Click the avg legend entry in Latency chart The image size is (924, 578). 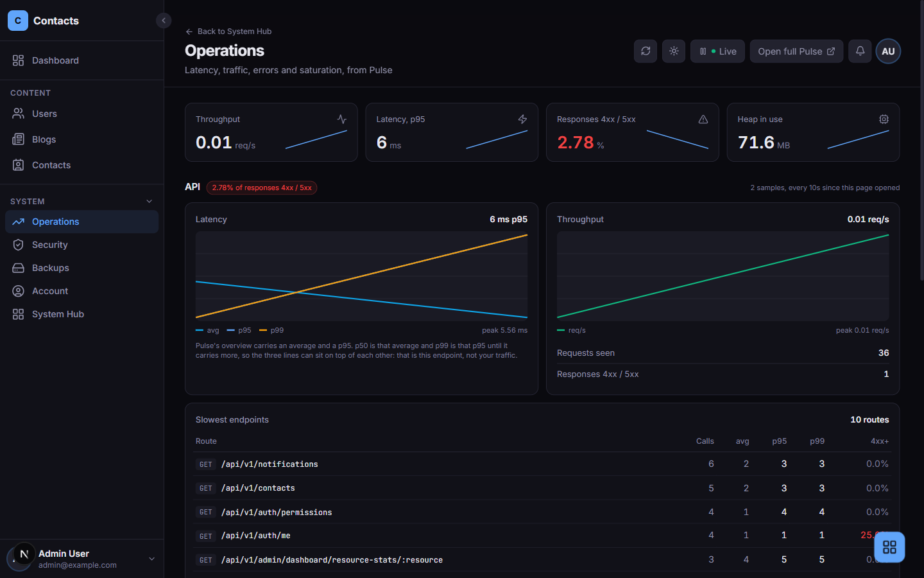coord(207,330)
